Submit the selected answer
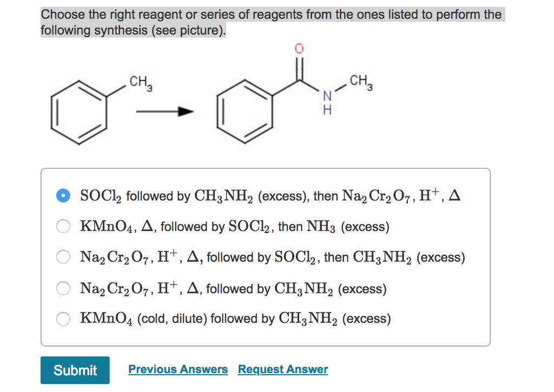 coord(75,370)
